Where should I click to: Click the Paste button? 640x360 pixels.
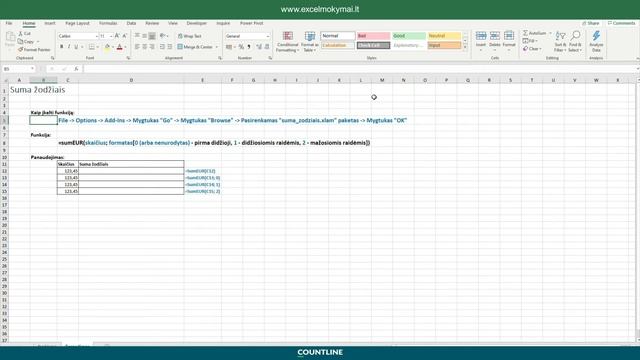pyautogui.click(x=10, y=40)
